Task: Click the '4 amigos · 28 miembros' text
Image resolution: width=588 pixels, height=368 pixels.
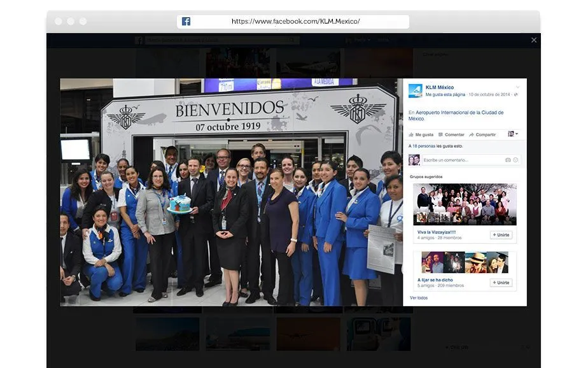Action: click(x=439, y=238)
